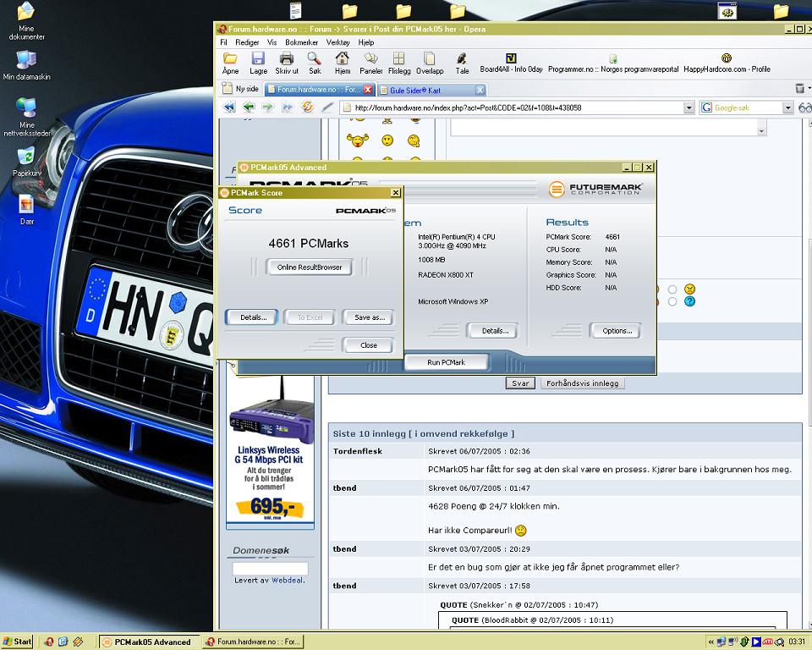The height and width of the screenshot is (650, 812).
Task: Click the Options... button under Results
Action: (617, 331)
